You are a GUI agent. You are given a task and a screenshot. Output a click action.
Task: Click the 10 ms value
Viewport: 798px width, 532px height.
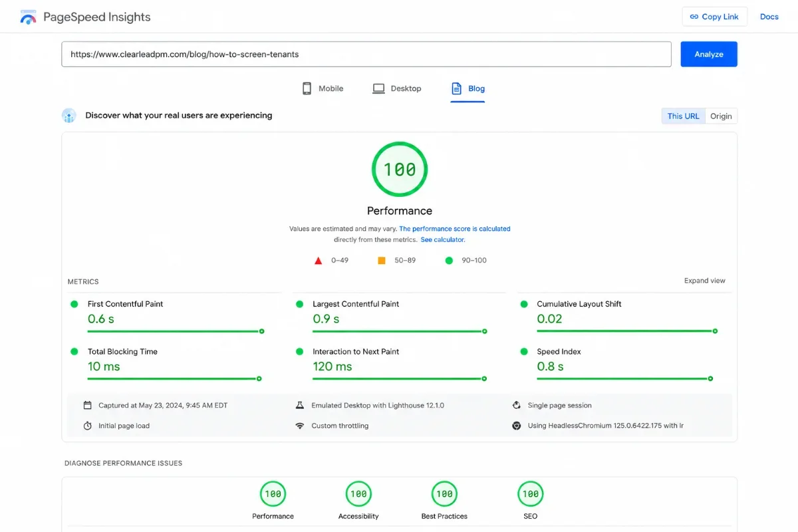[104, 366]
